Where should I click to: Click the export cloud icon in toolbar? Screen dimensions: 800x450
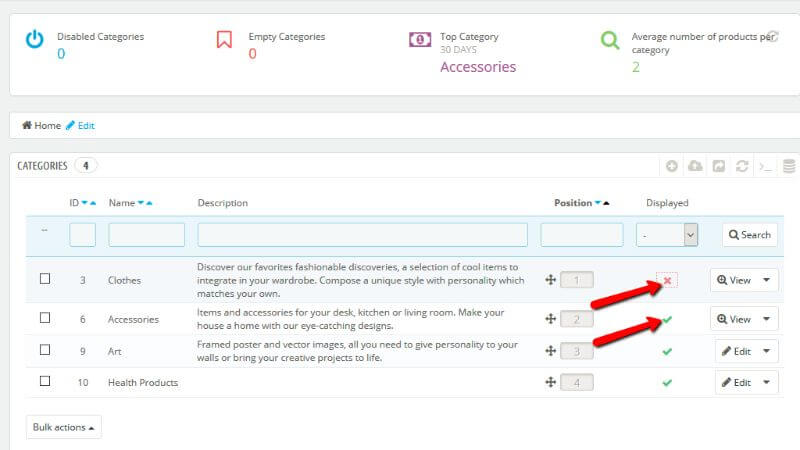tap(695, 166)
